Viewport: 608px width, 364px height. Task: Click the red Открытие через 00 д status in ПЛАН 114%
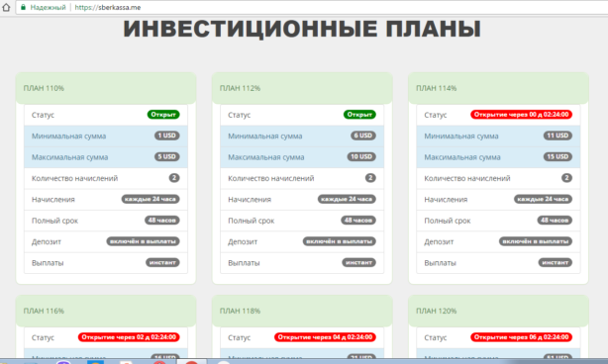click(521, 115)
